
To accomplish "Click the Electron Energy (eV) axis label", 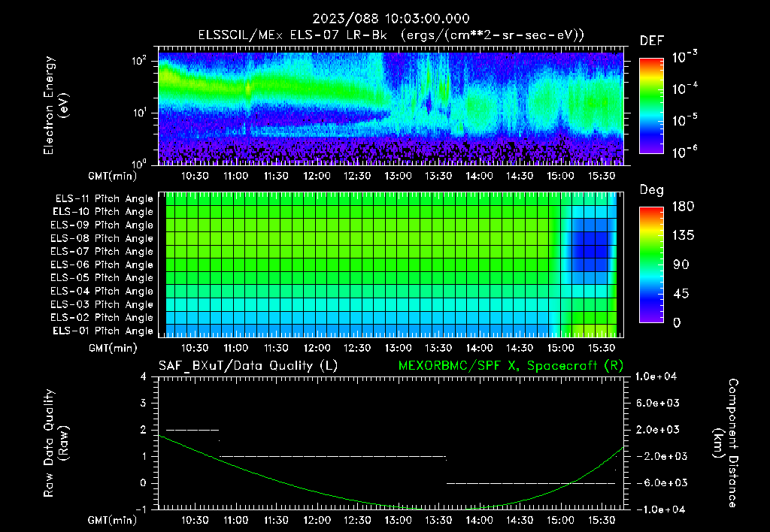I will [56, 105].
